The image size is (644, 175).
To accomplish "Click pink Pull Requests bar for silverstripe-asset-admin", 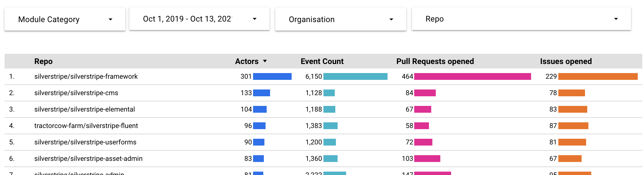I will pos(427,159).
